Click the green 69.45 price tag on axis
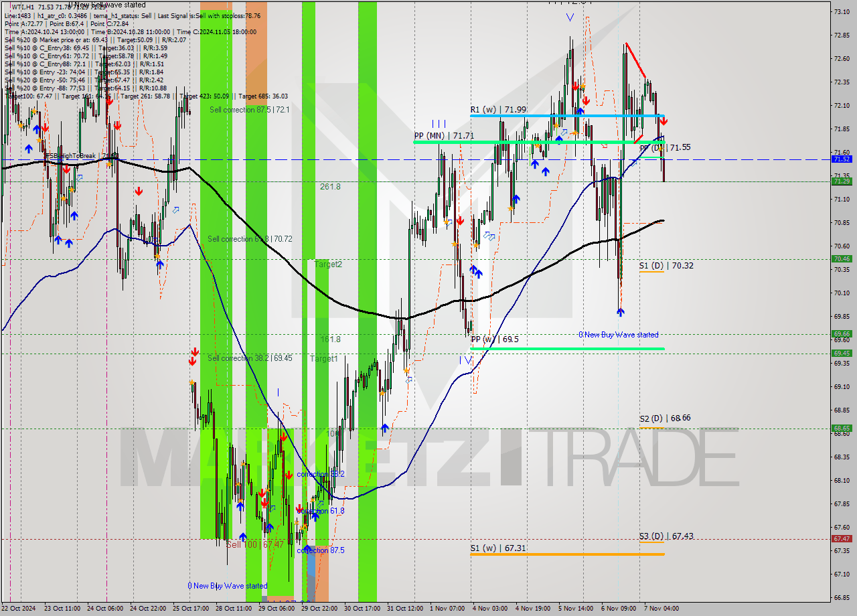The image size is (857, 616). [x=842, y=353]
